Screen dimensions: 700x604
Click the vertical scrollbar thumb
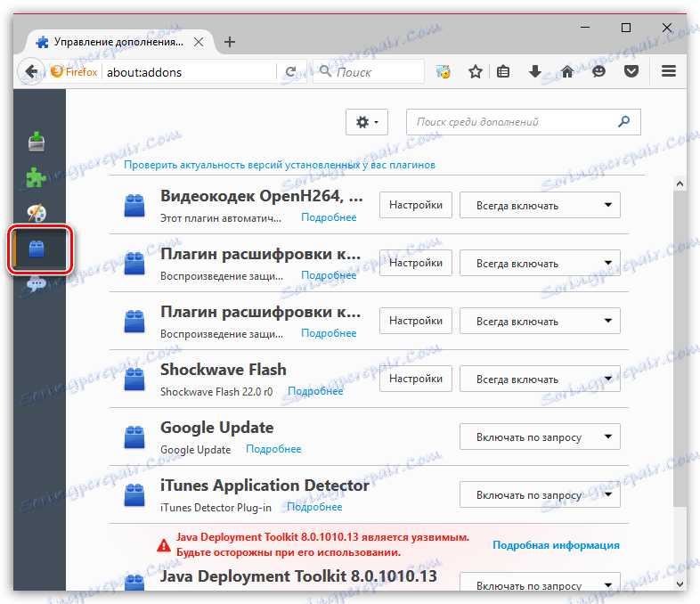click(x=680, y=348)
